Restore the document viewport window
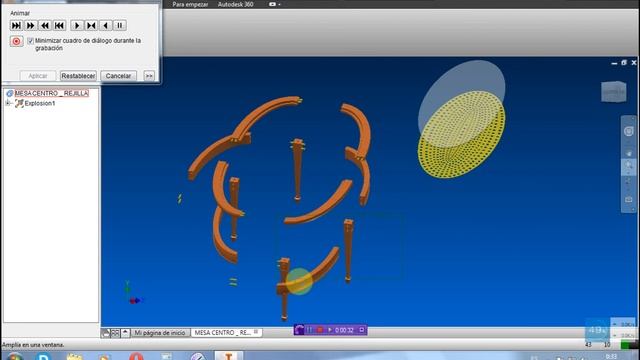The width and height of the screenshot is (640, 360). [x=624, y=62]
